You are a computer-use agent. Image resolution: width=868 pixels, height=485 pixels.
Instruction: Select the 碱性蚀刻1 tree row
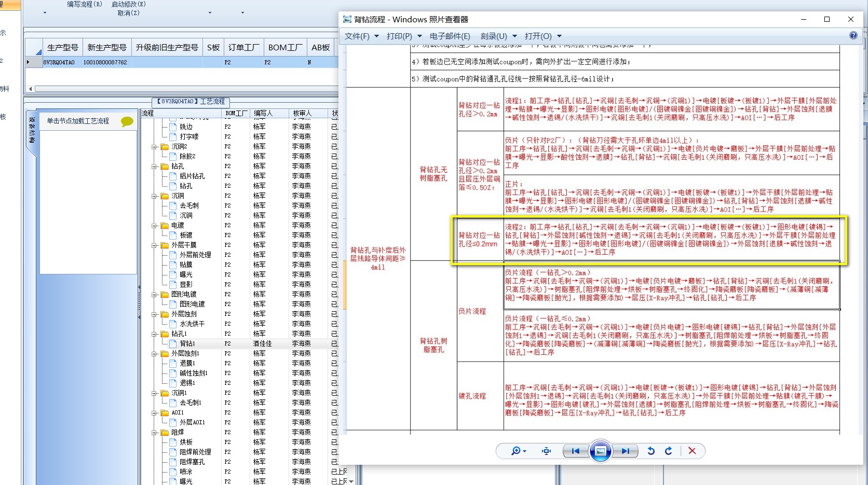[x=193, y=373]
